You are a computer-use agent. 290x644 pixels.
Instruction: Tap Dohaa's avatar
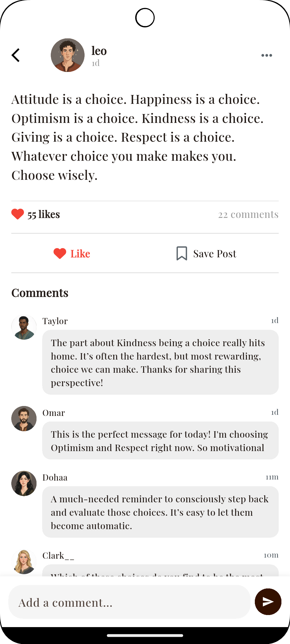tap(24, 483)
